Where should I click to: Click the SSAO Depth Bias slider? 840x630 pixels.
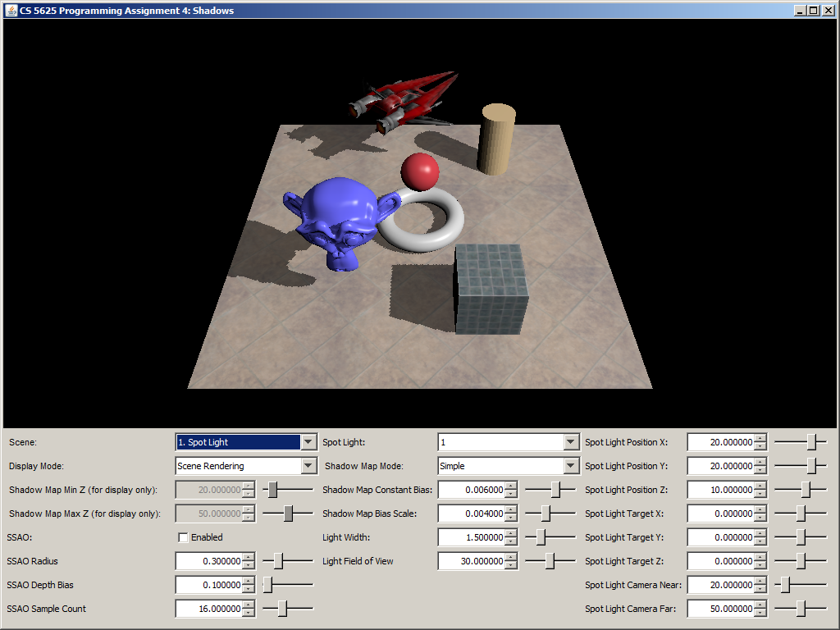pyautogui.click(x=268, y=585)
